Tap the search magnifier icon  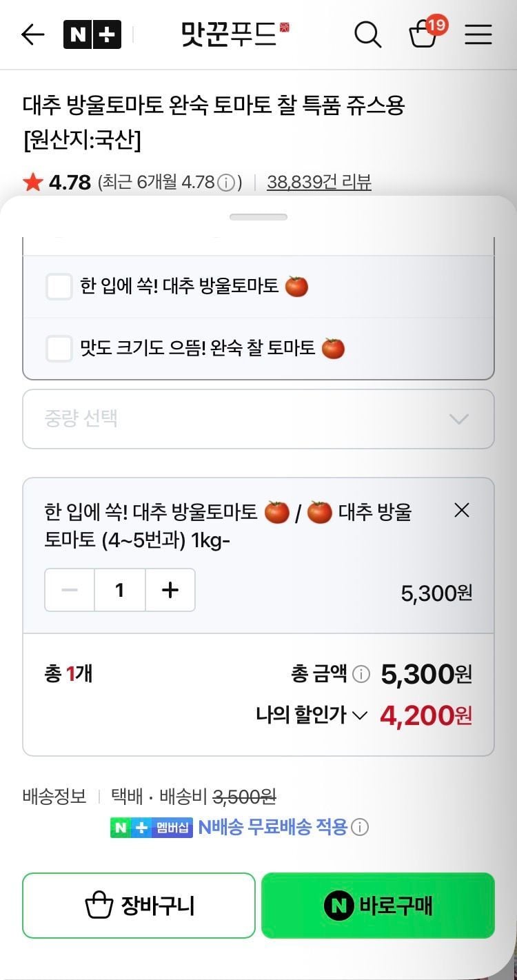click(367, 34)
